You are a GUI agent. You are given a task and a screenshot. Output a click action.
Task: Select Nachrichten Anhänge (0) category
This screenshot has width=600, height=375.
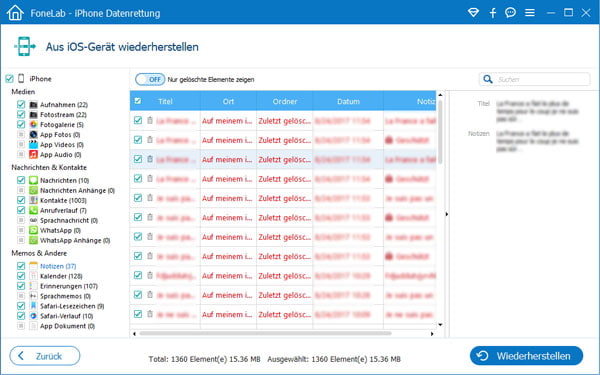tap(77, 191)
